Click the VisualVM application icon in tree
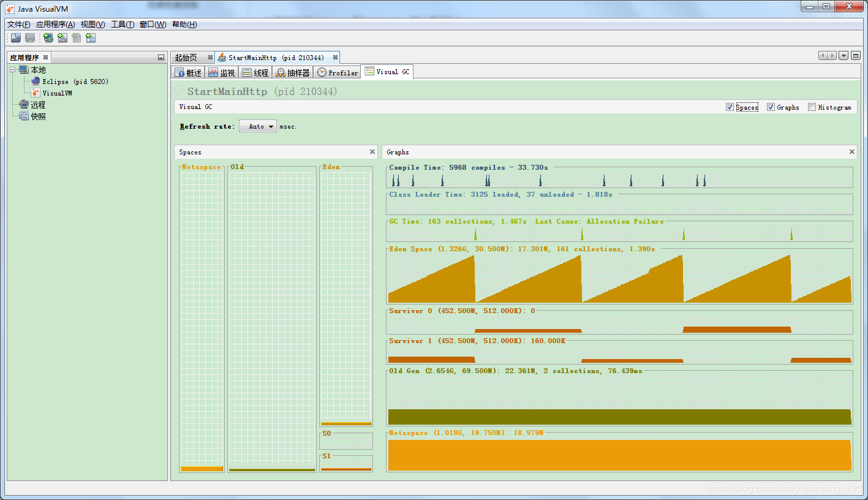This screenshot has width=868, height=500. (x=36, y=93)
